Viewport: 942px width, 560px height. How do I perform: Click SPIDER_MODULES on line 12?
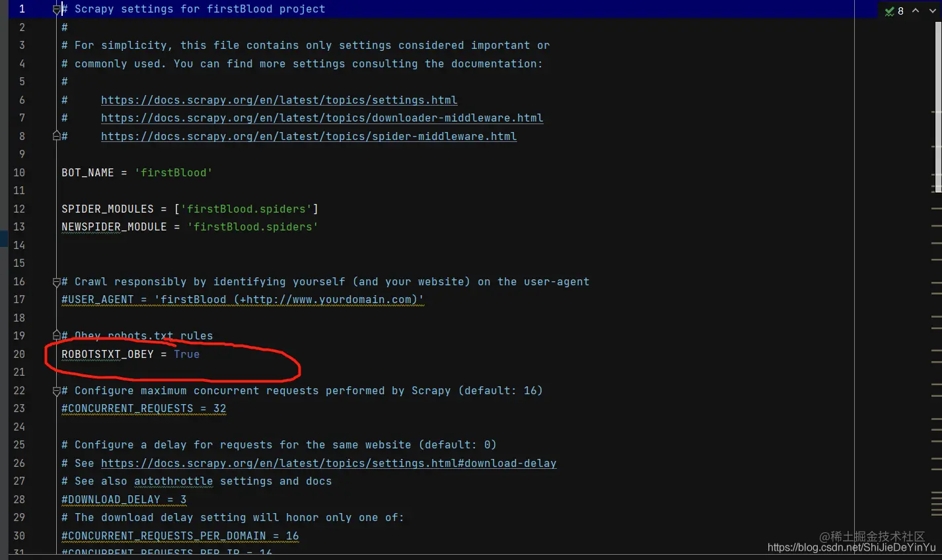108,209
